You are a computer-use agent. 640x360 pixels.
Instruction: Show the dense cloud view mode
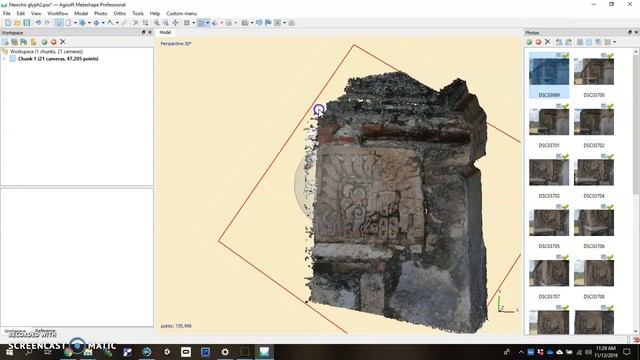[x=200, y=23]
